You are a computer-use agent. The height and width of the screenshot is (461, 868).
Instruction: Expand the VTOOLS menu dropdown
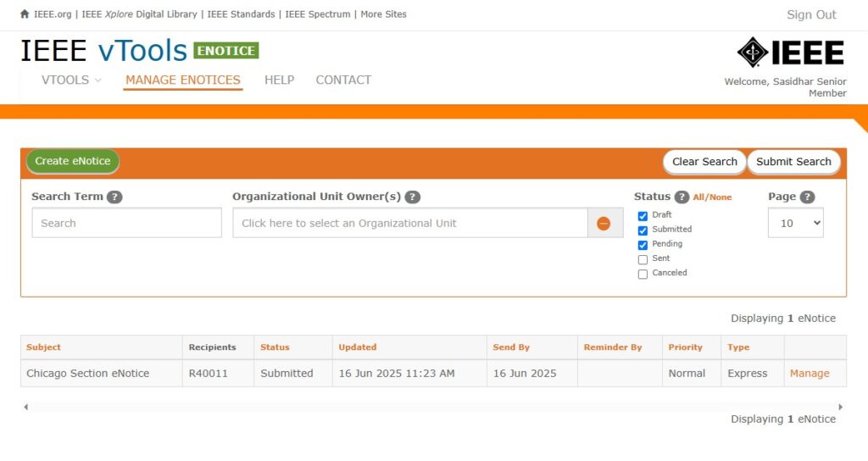pyautogui.click(x=71, y=80)
